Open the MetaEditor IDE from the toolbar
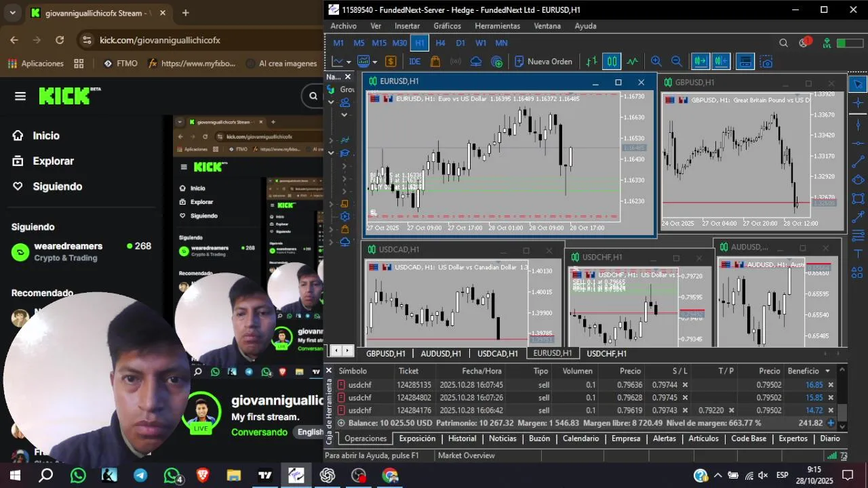 [415, 62]
